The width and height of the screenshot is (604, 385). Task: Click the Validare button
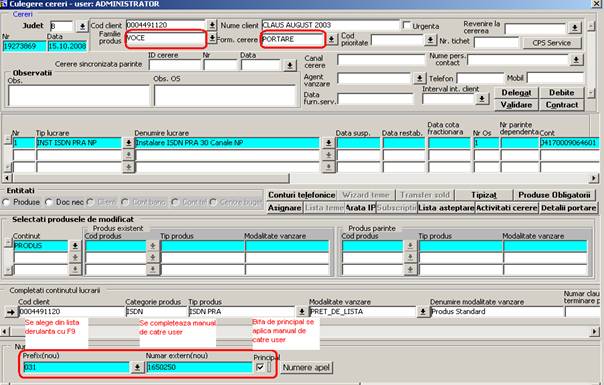point(516,105)
